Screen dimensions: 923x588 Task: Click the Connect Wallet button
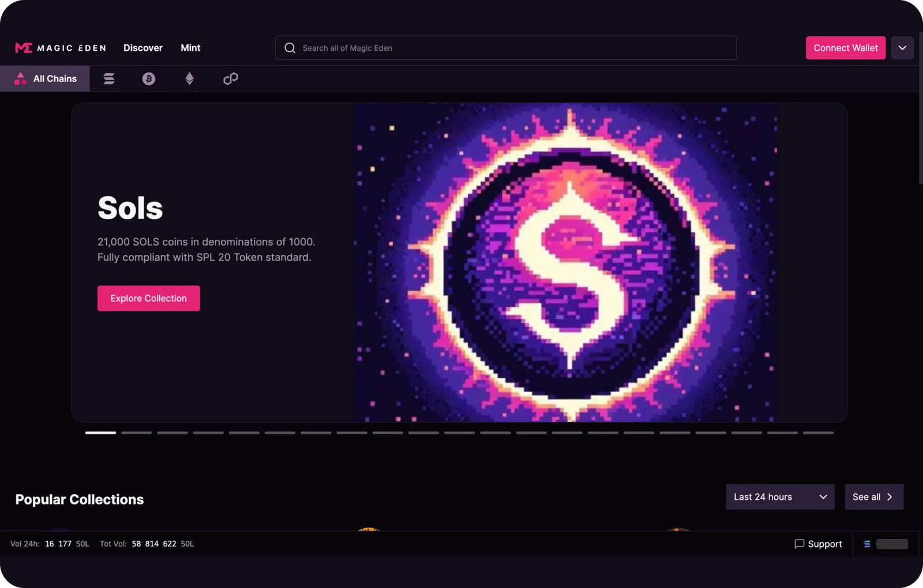846,48
